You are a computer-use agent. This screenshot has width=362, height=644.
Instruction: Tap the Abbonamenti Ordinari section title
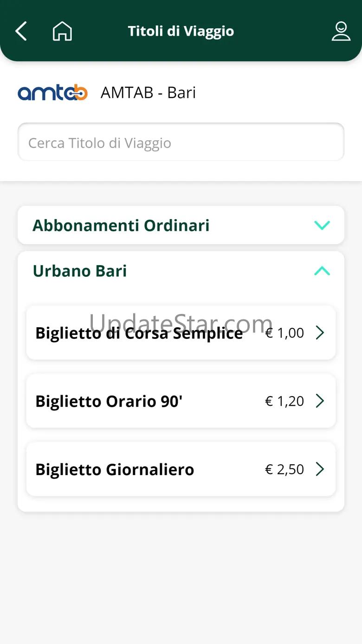pos(121,225)
